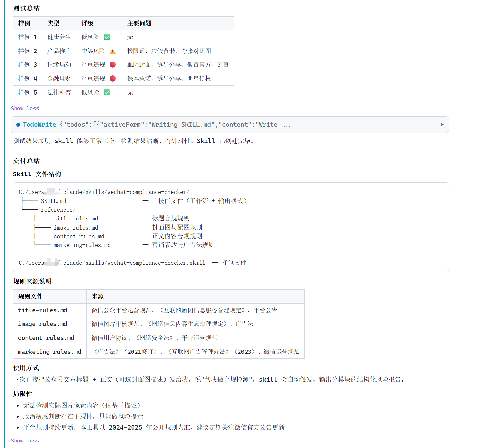Click the green check icon in 样例 5 row
The width and height of the screenshot is (485, 448).
pos(107,93)
